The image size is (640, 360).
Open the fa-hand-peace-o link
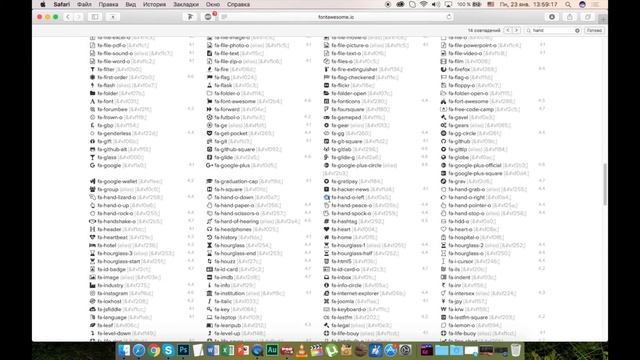coord(351,205)
